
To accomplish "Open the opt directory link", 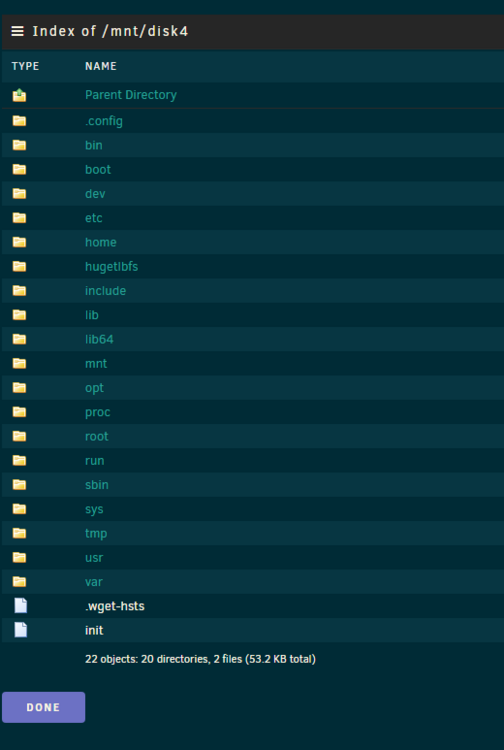I will pyautogui.click(x=95, y=388).
